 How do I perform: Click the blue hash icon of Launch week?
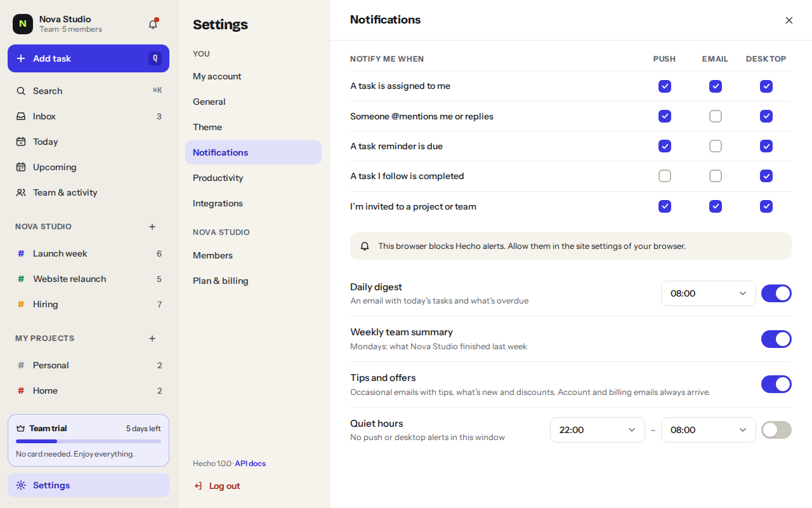[x=21, y=253]
